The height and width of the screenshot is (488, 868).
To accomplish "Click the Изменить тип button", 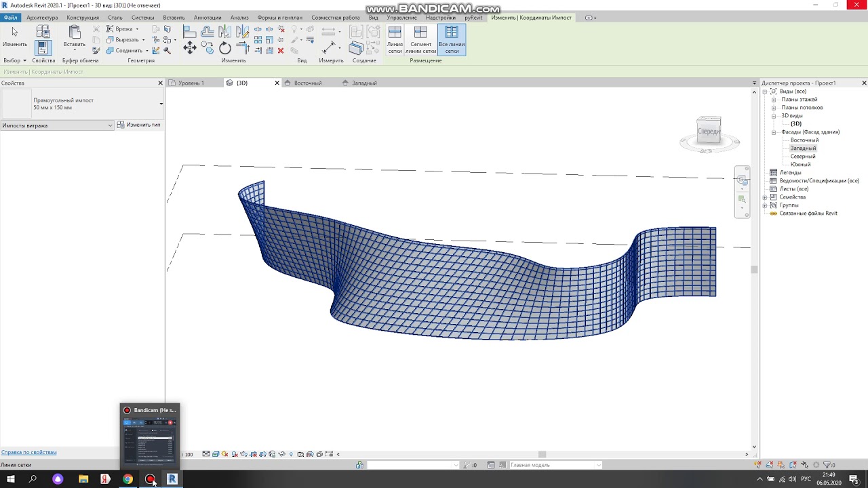I will [x=139, y=125].
